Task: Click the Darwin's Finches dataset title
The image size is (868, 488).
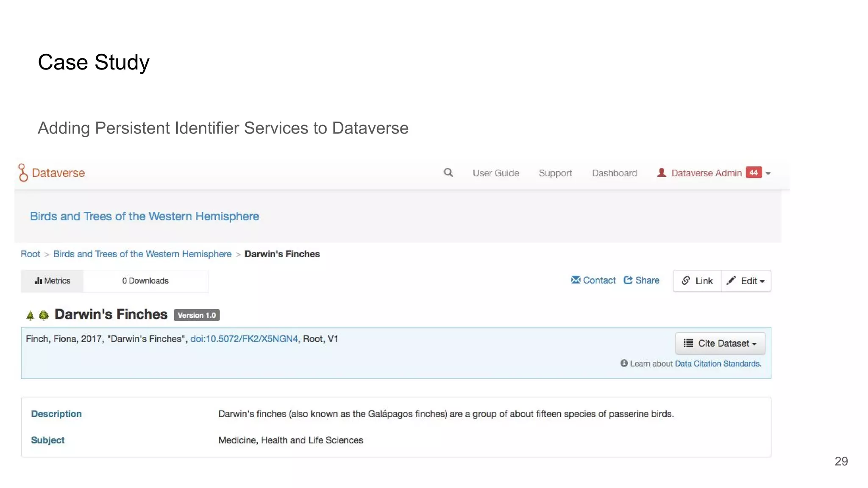Action: click(111, 314)
